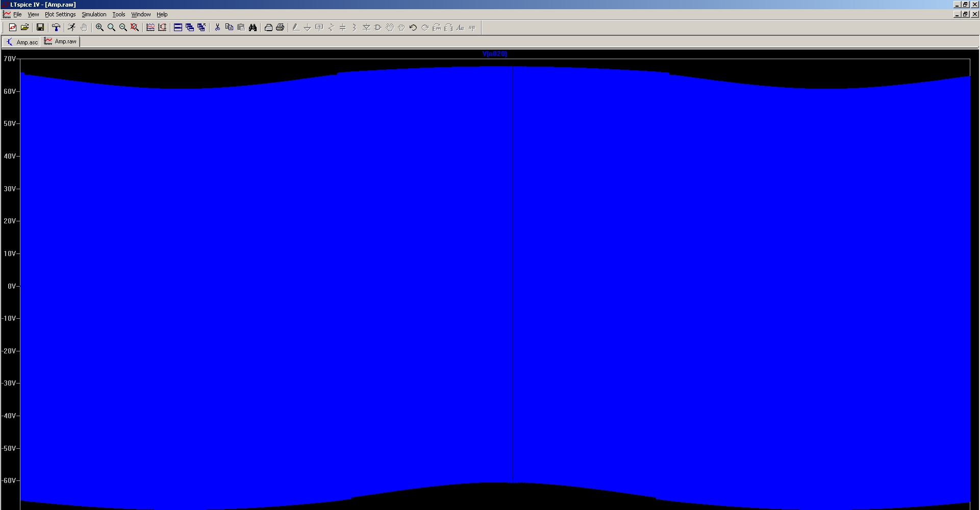This screenshot has width=980, height=510.
Task: Click the Run simulation icon
Action: 72,28
